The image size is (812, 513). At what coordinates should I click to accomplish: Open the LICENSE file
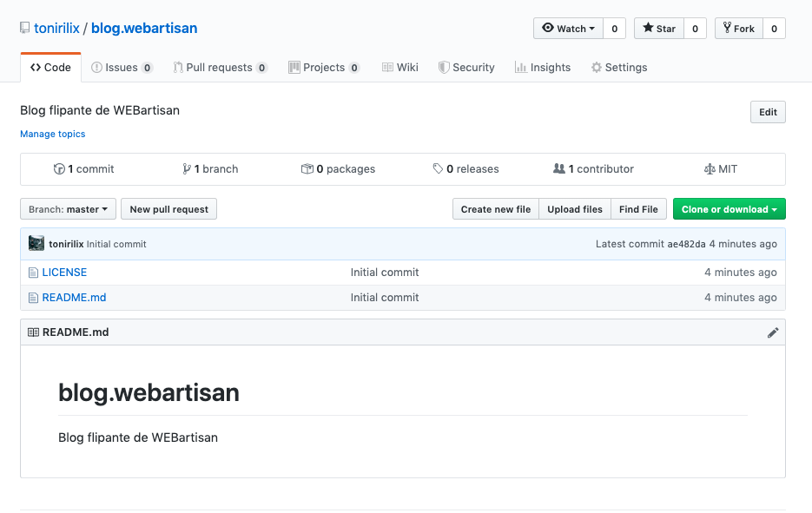64,272
